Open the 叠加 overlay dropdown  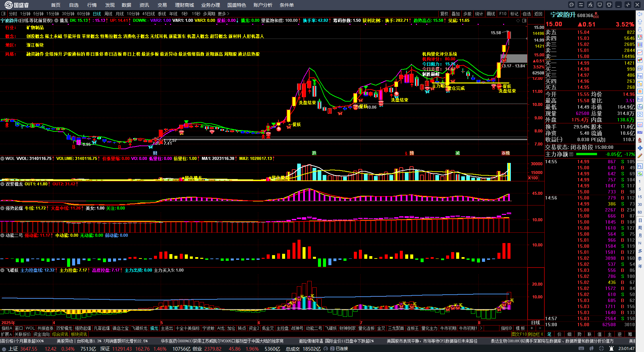456,14
